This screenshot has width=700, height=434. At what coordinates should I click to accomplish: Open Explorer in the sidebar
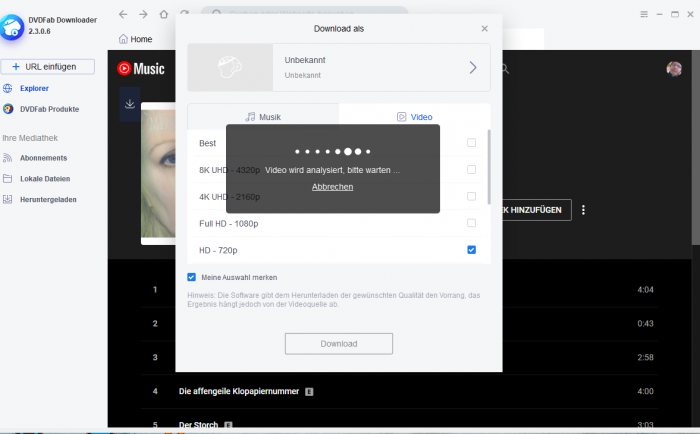tap(34, 88)
